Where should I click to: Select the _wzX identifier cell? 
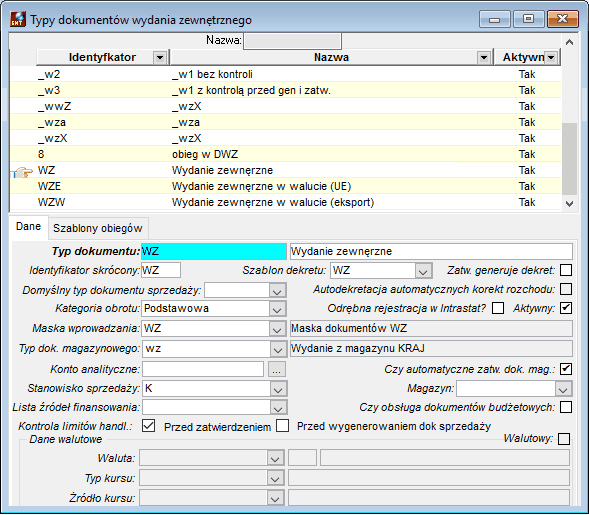pyautogui.click(x=53, y=138)
